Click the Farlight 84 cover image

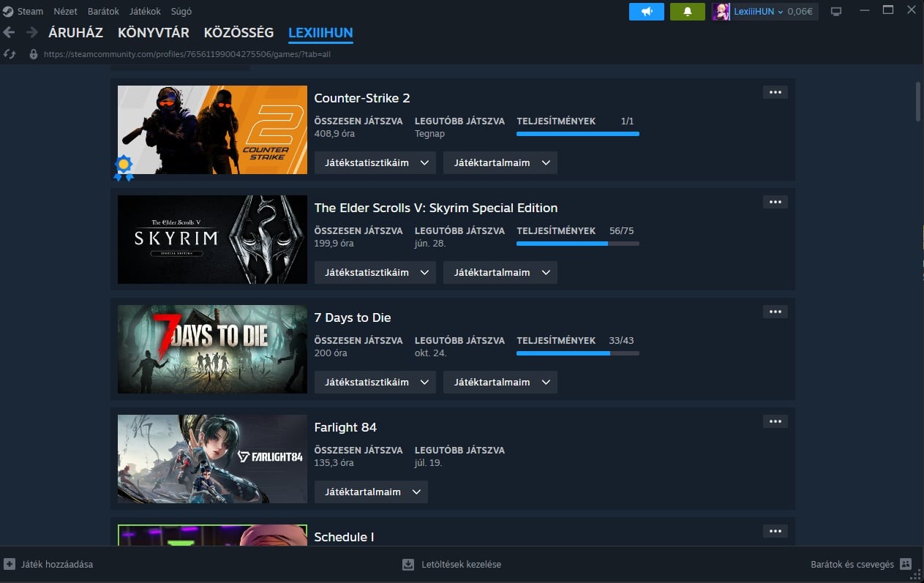[212, 459]
